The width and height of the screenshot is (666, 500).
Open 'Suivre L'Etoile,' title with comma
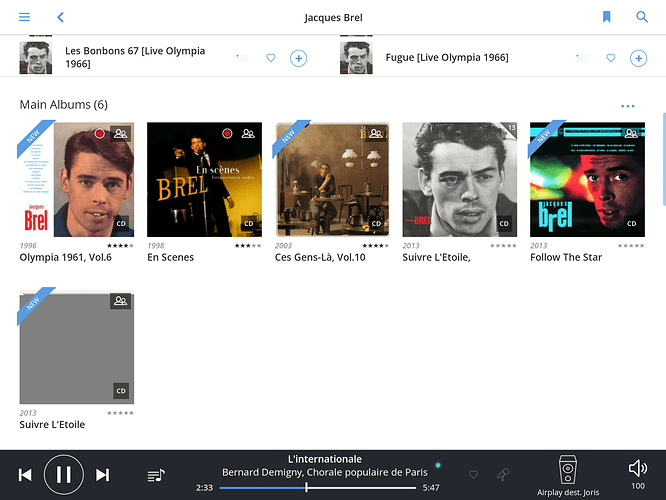436,257
